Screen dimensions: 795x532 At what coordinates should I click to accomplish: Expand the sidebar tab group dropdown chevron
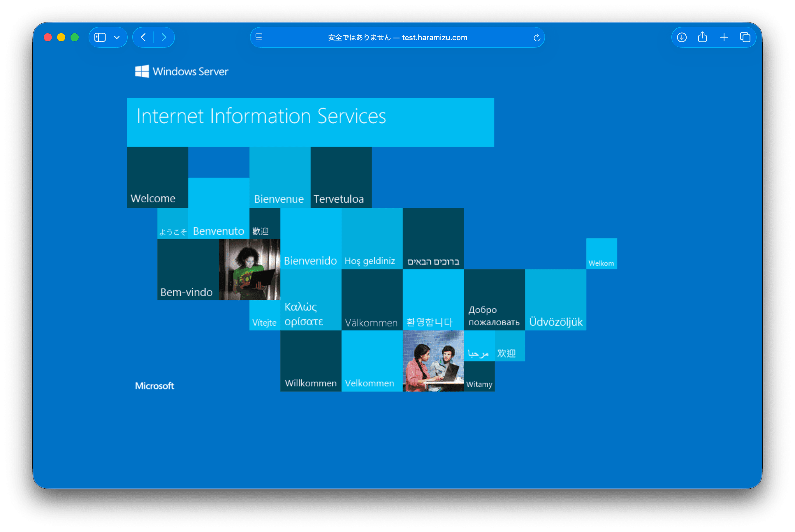pyautogui.click(x=117, y=38)
